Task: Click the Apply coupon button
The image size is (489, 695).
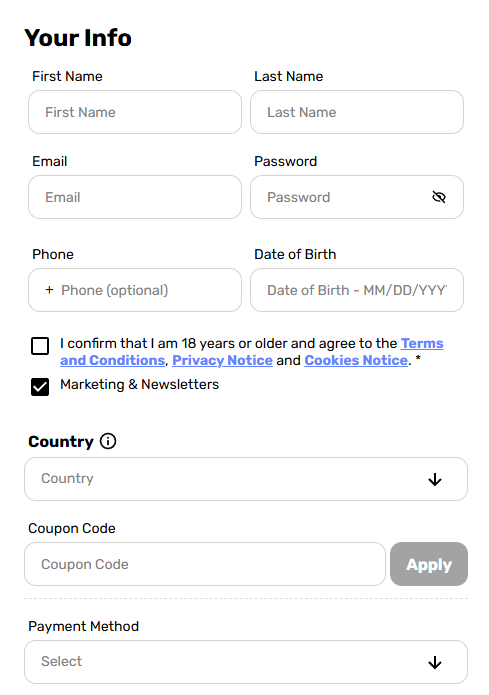Action: 429,564
